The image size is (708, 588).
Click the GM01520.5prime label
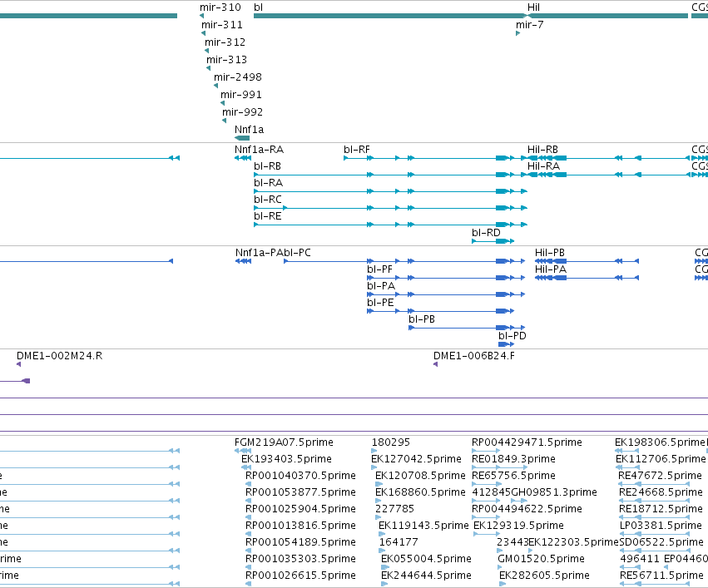(x=542, y=560)
